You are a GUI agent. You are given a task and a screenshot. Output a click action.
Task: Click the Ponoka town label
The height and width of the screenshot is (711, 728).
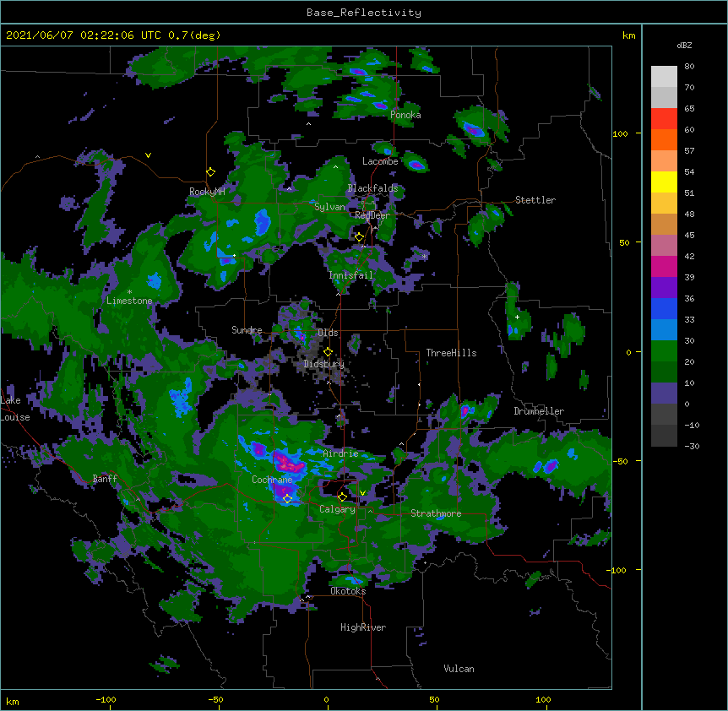tap(405, 115)
